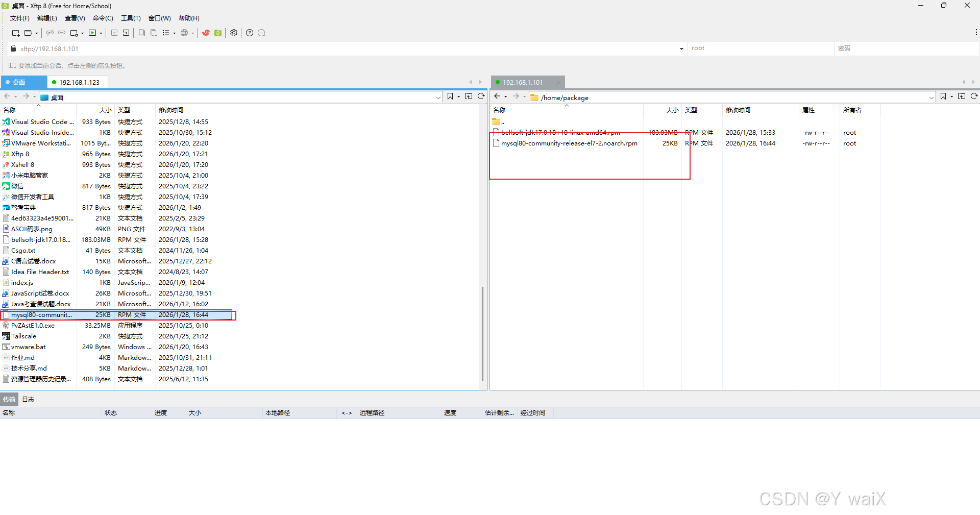Click the transfer-right arrow toolbar icon
Image resolution: width=980 pixels, height=515 pixels.
click(126, 33)
